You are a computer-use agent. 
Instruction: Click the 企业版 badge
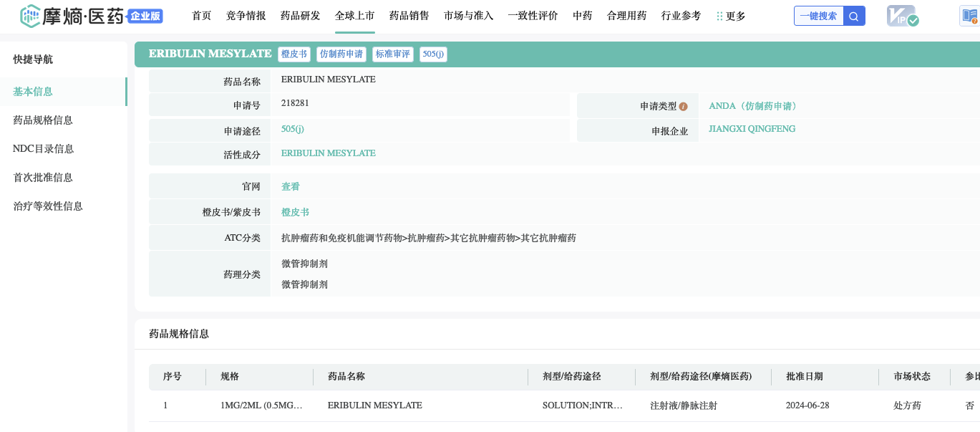point(145,16)
